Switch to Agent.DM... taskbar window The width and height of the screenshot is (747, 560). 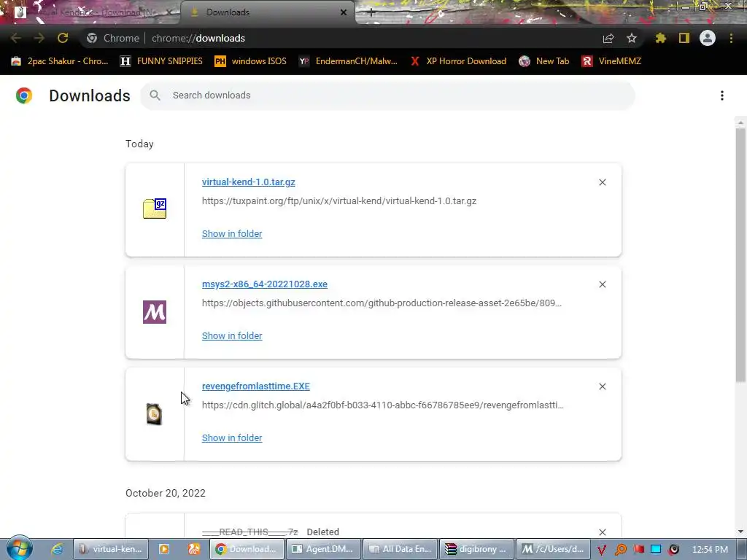(322, 549)
